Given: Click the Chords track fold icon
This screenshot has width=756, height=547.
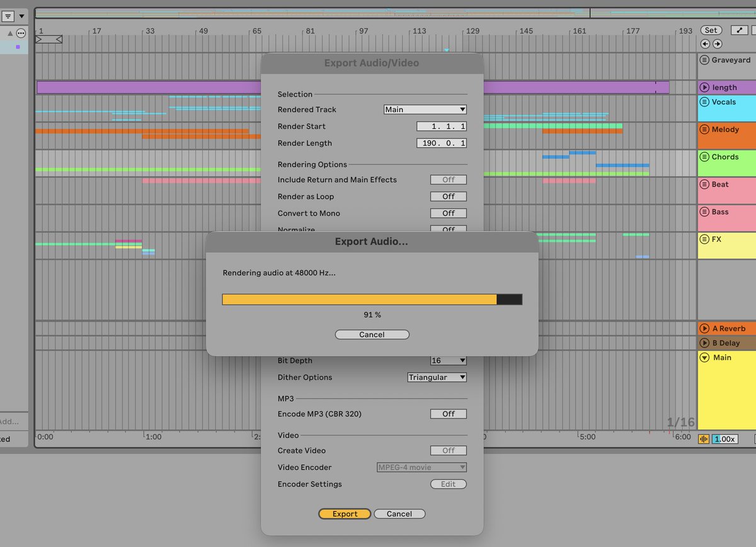Looking at the screenshot, I should [704, 157].
